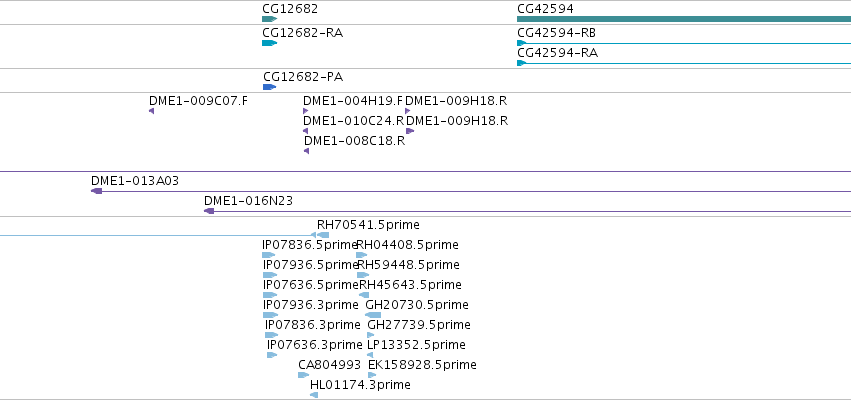Image resolution: width=851 pixels, height=400 pixels.
Task: Click the CA804993 EST arrow
Action: tap(303, 375)
